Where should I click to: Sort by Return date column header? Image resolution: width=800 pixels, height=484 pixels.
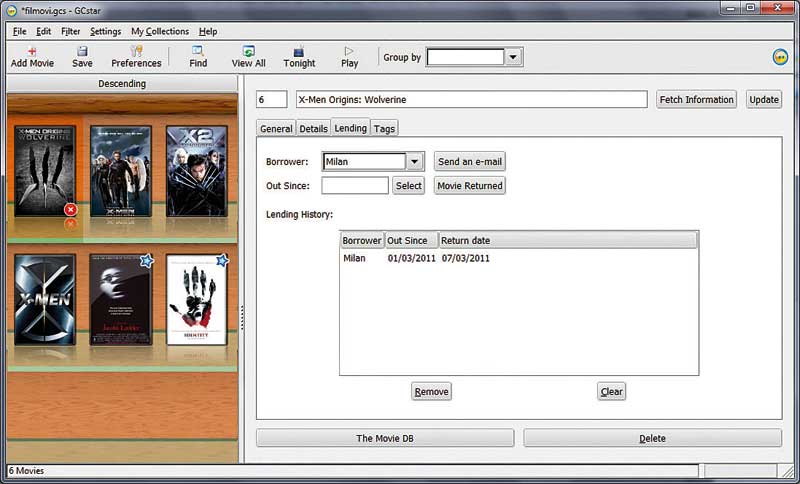(568, 240)
